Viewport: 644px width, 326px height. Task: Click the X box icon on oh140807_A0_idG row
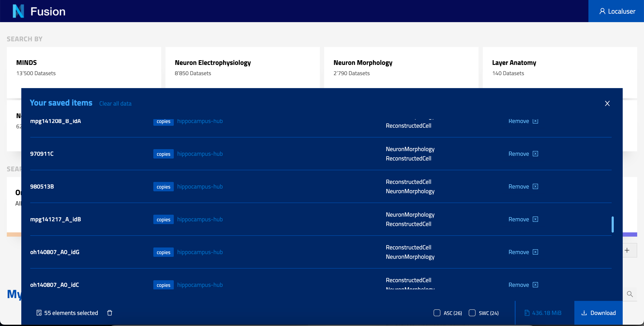tap(535, 252)
